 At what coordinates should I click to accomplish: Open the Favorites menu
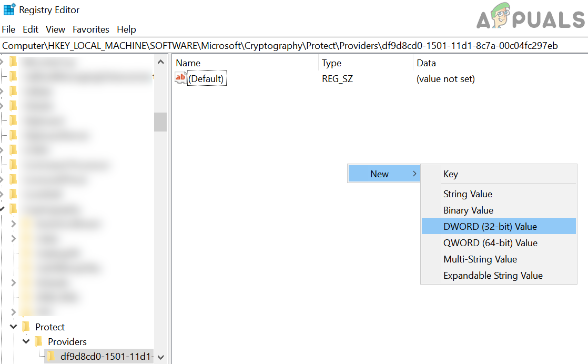tap(91, 29)
